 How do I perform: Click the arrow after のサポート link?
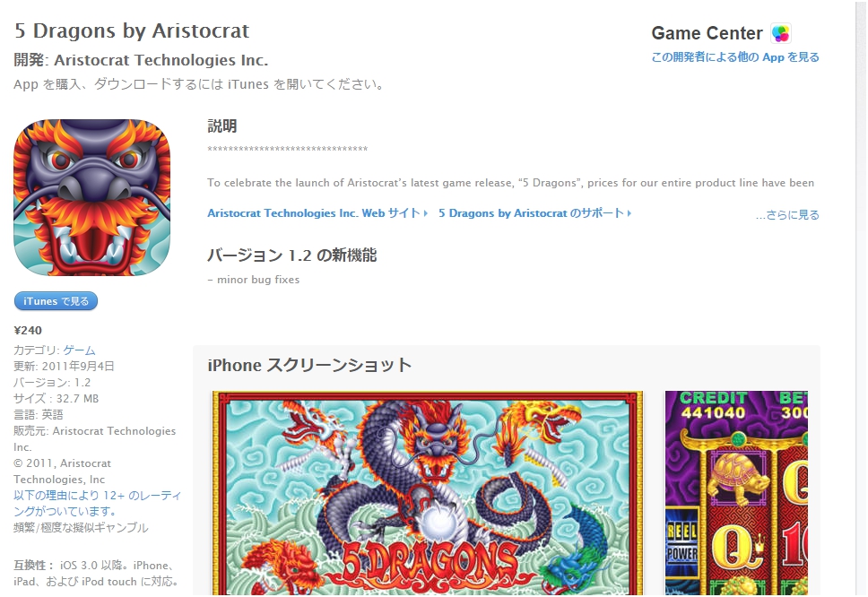[629, 213]
